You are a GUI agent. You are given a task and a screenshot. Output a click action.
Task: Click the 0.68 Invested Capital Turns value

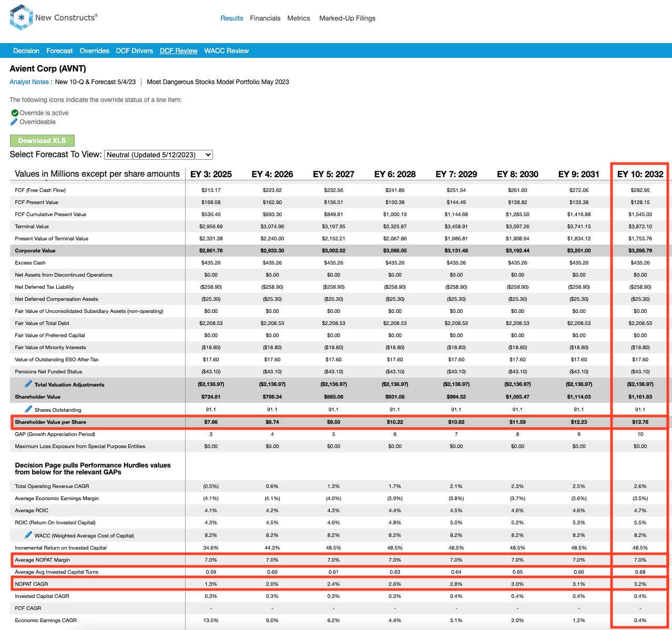pos(640,572)
